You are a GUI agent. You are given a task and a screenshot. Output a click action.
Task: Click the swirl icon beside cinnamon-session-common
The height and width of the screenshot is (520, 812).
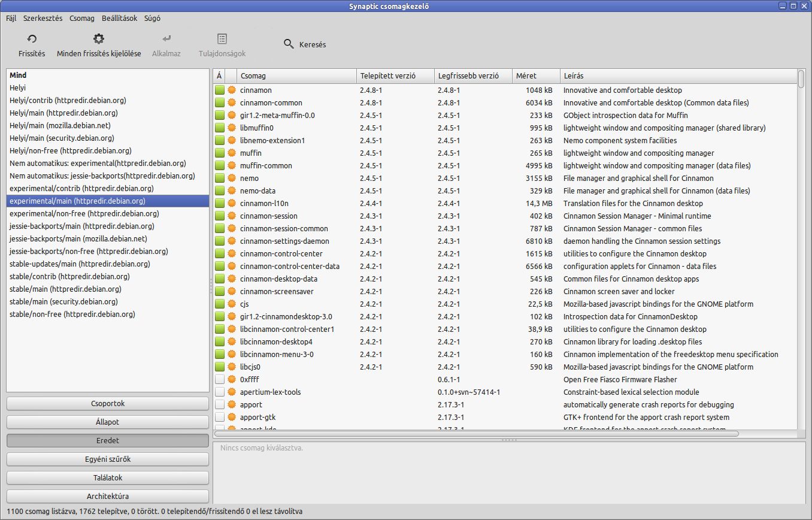pos(232,228)
